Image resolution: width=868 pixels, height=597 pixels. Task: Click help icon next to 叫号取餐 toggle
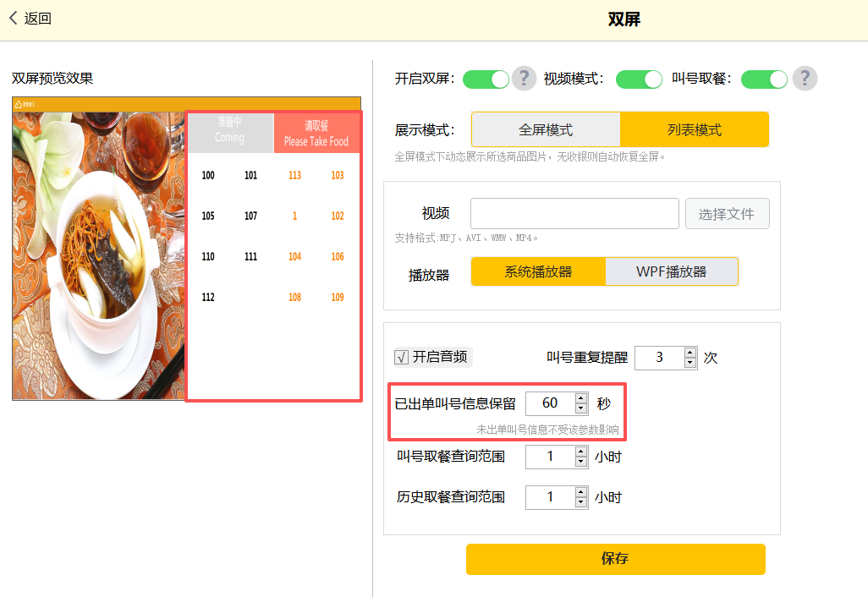[x=805, y=79]
